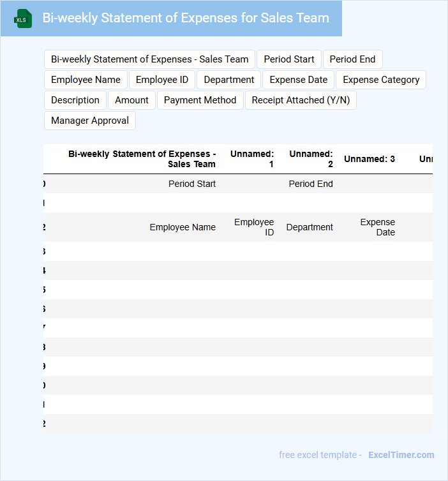Click the 'Bi-weekly Statement of Expenses - Sales Team' column header

tap(142, 159)
